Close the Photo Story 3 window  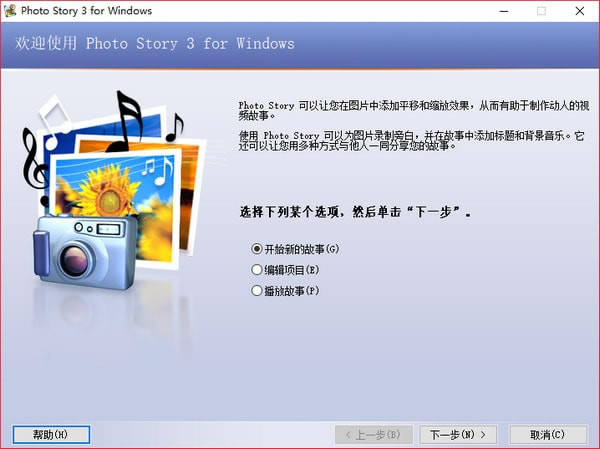580,11
